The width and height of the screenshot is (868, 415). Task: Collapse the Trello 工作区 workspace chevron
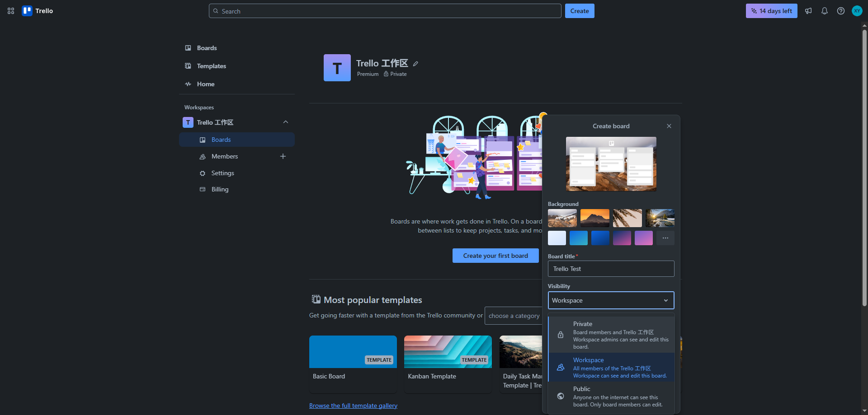tap(286, 122)
